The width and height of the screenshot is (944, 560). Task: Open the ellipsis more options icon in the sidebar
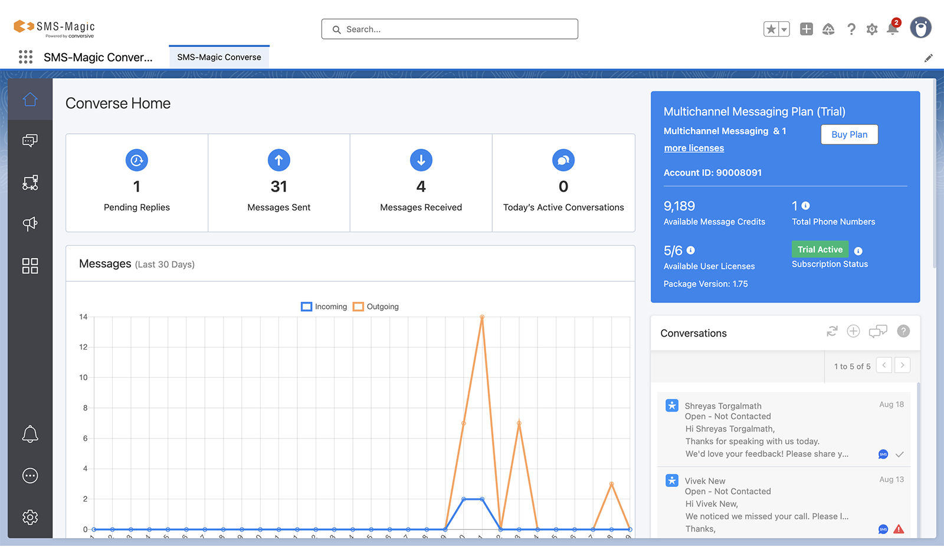tap(30, 476)
